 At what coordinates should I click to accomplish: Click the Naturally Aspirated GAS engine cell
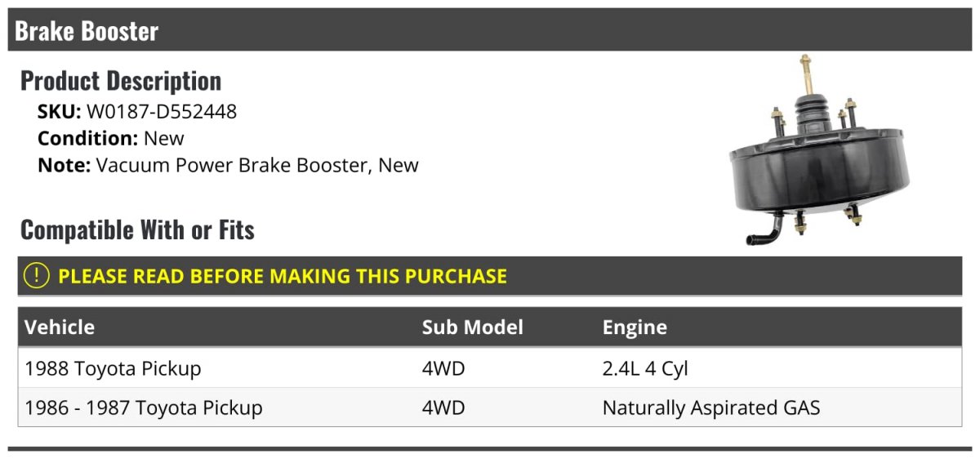click(x=711, y=408)
